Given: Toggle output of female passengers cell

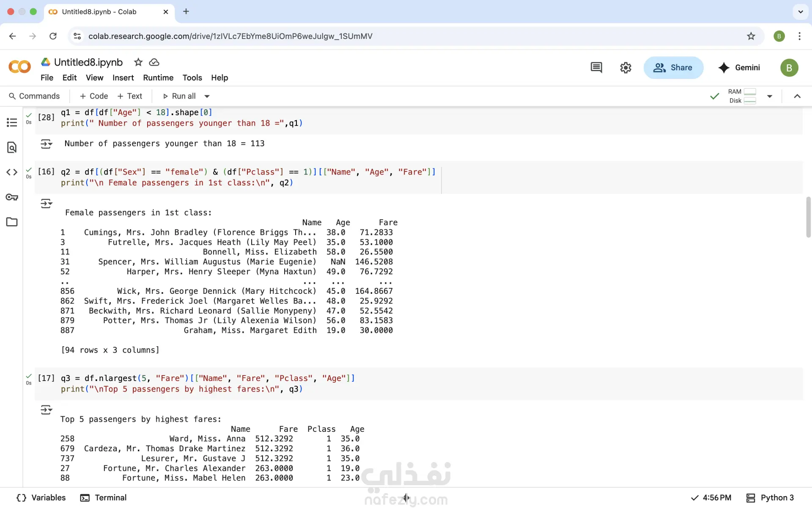Looking at the screenshot, I should coord(47,204).
